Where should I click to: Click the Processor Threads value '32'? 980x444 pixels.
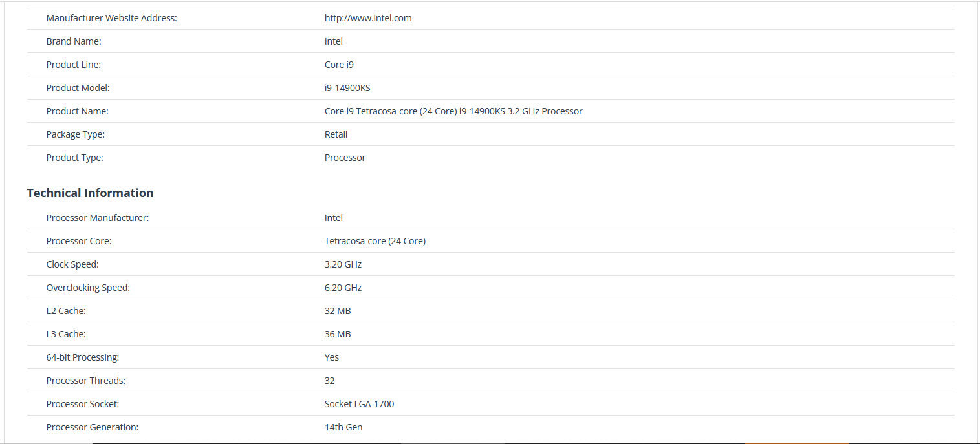tap(330, 381)
